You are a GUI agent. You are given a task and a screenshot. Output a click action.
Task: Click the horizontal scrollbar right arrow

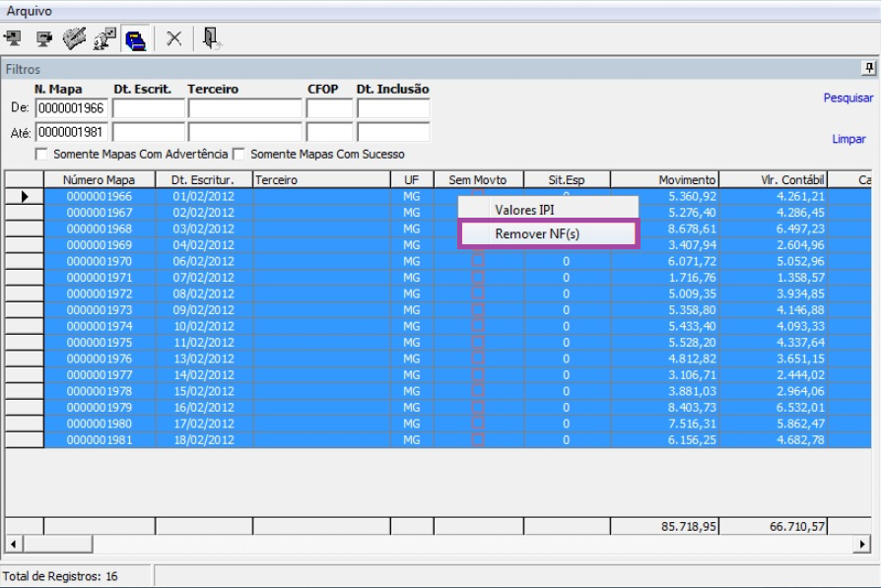[x=863, y=544]
